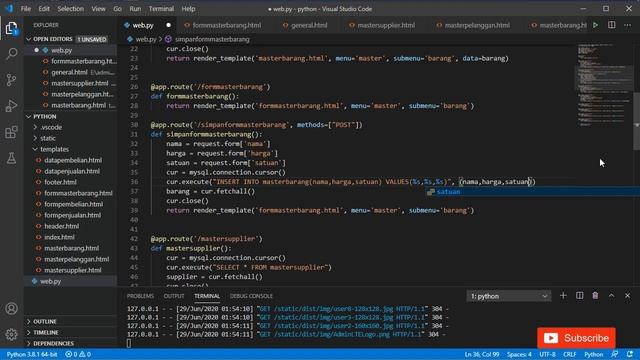Screen dimensions: 640x360
Task: Split the editor to the right
Action: pos(611,25)
